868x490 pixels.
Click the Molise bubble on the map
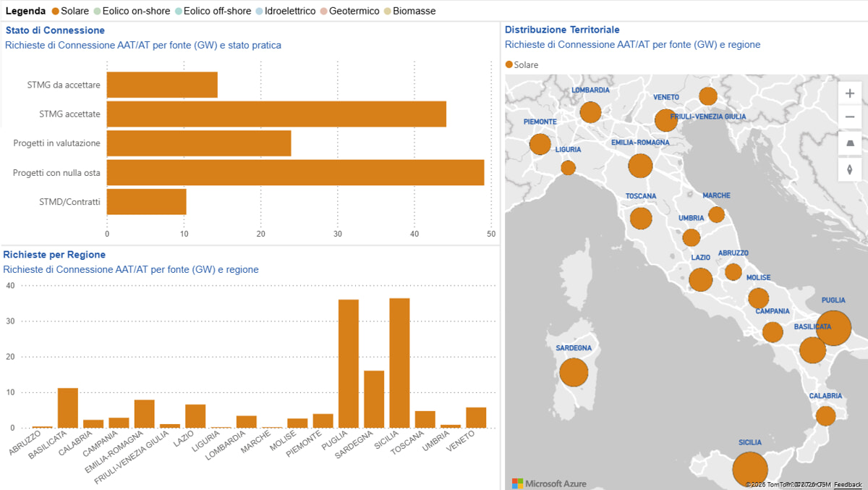[x=758, y=298]
